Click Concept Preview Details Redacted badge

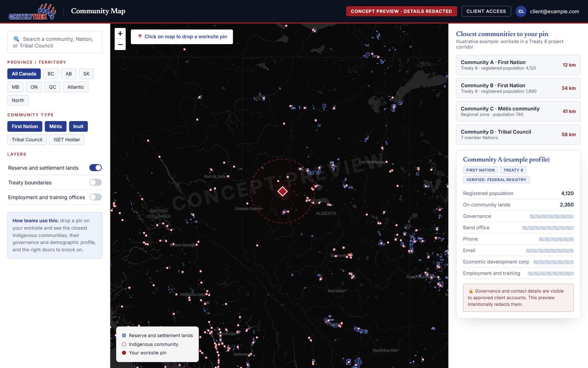(x=401, y=11)
